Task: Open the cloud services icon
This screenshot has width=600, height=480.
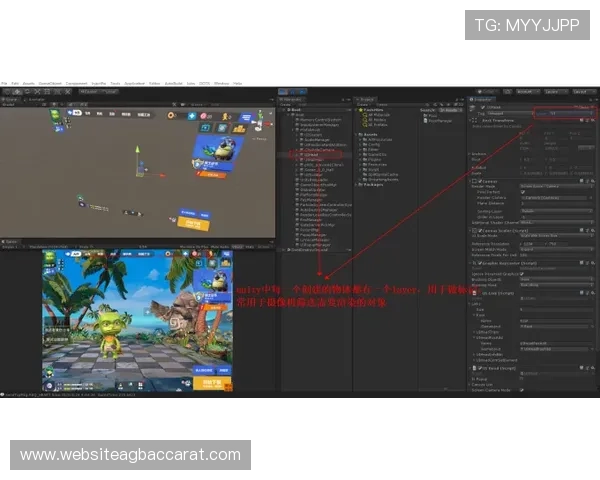Action: click(507, 92)
